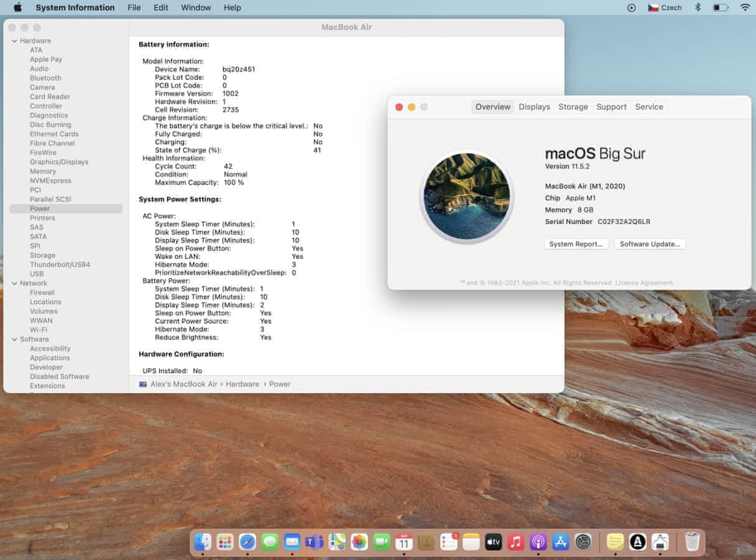Open Safari from the dock
756x560 pixels.
coord(247,542)
